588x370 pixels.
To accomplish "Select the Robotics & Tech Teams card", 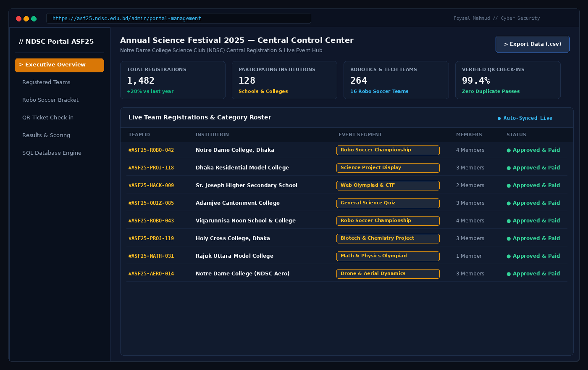I will click(396, 80).
